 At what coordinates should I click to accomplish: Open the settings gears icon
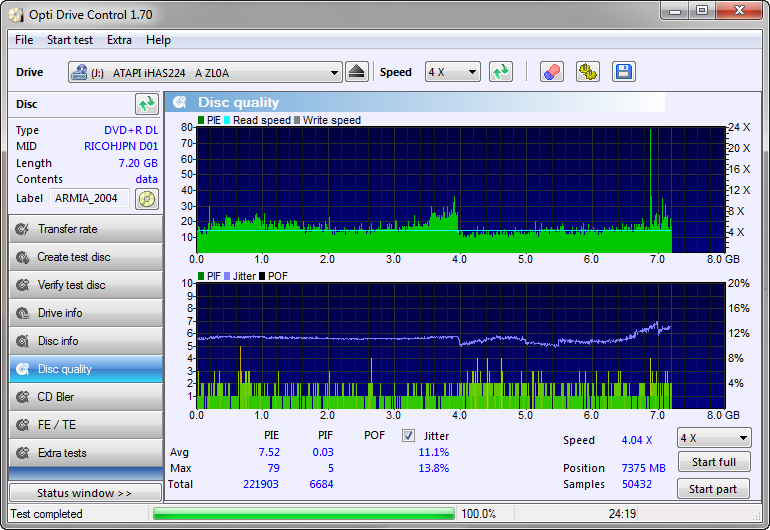point(588,72)
